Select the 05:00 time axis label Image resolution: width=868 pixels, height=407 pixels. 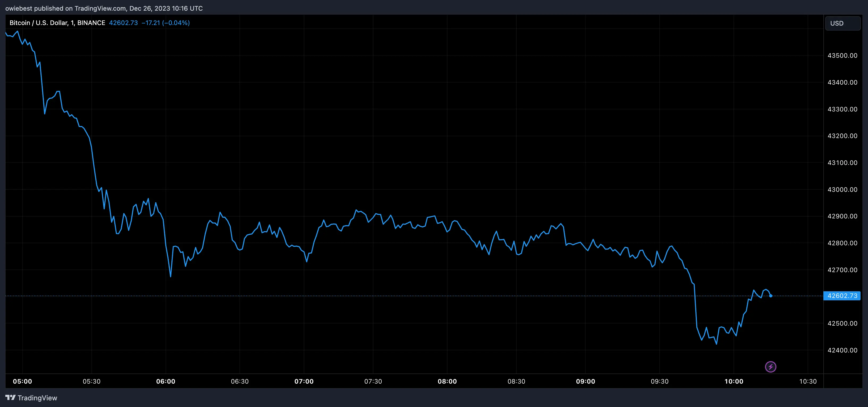pos(23,381)
